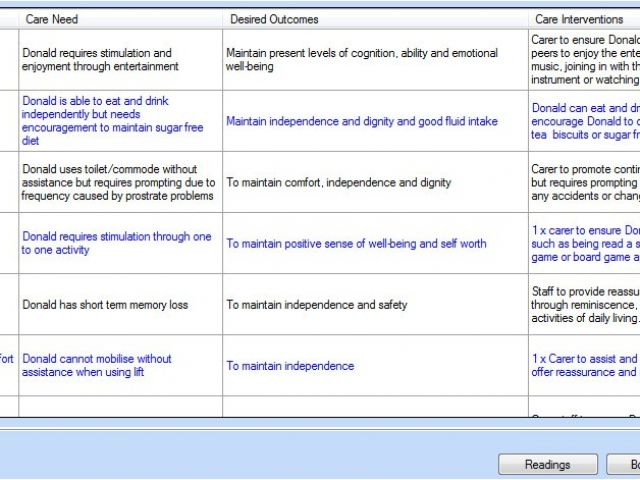Click the blue 'To maintain independence' outcome
The height and width of the screenshot is (480, 640).
pos(290,366)
